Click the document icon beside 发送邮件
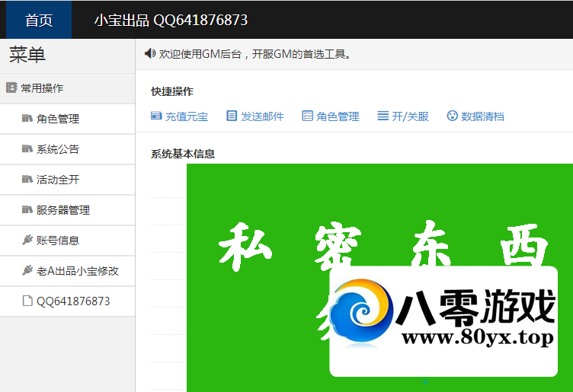Image resolution: width=573 pixels, height=392 pixels. (x=232, y=116)
